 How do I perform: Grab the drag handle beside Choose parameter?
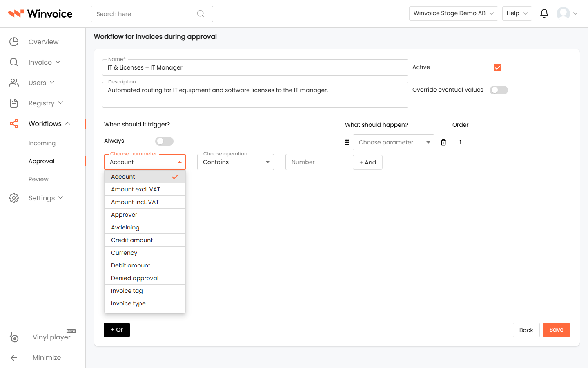coord(347,142)
